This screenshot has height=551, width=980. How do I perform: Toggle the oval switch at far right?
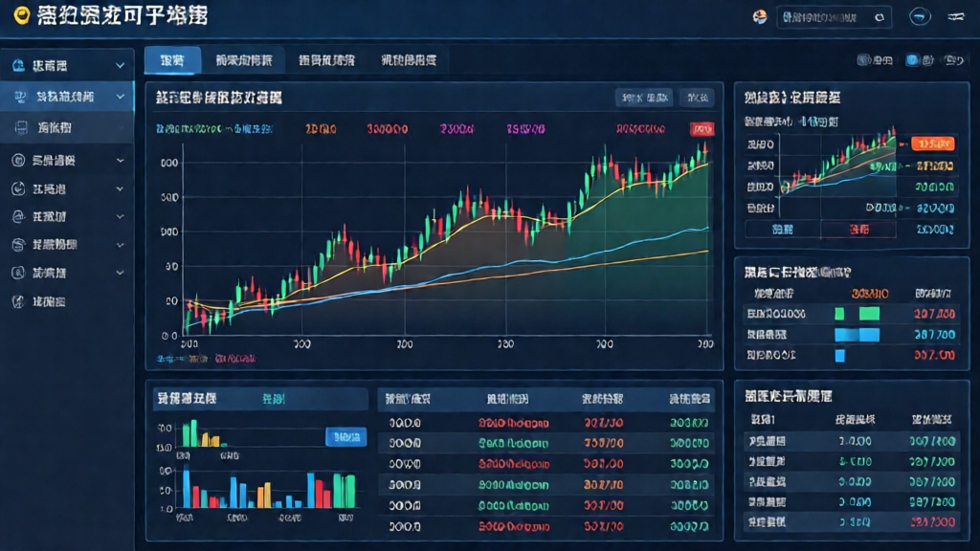(x=954, y=60)
